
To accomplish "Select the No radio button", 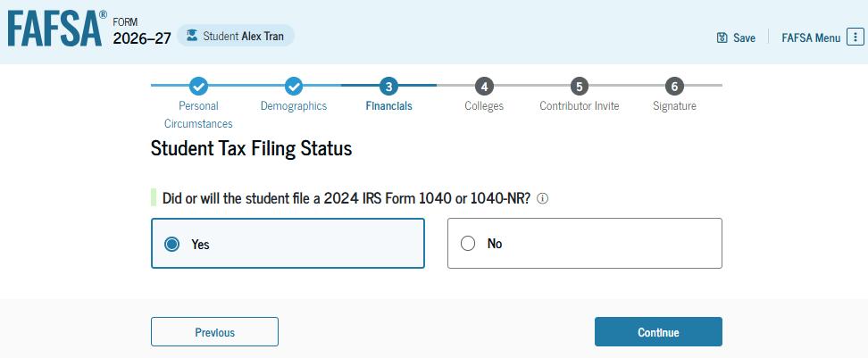I will [468, 244].
